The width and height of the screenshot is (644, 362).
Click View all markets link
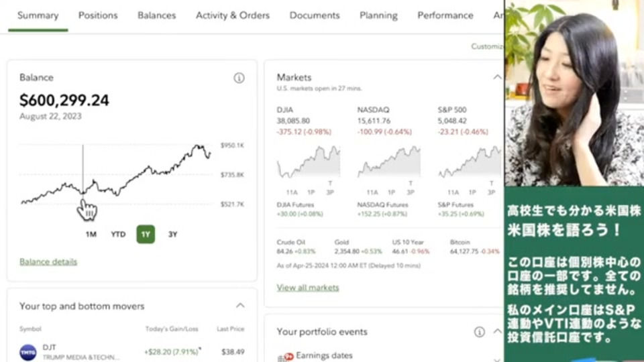tap(308, 288)
